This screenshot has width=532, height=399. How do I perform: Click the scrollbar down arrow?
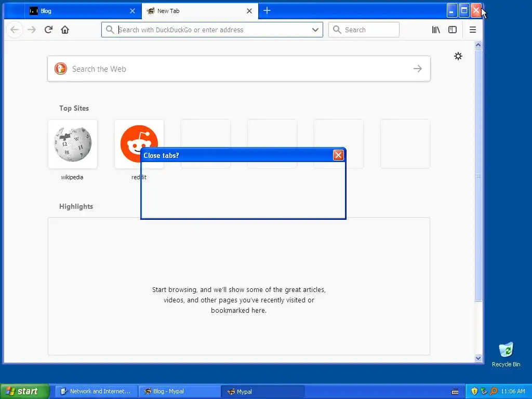(x=478, y=358)
